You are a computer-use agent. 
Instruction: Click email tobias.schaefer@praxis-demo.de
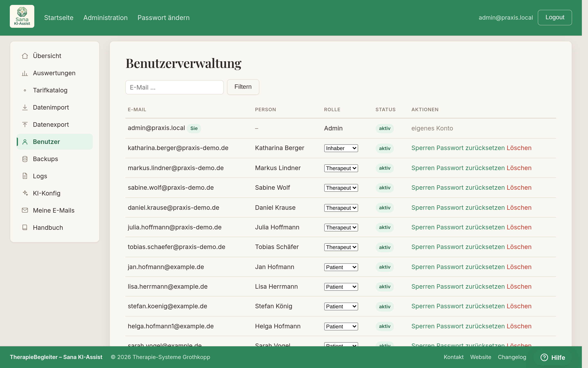point(176,247)
